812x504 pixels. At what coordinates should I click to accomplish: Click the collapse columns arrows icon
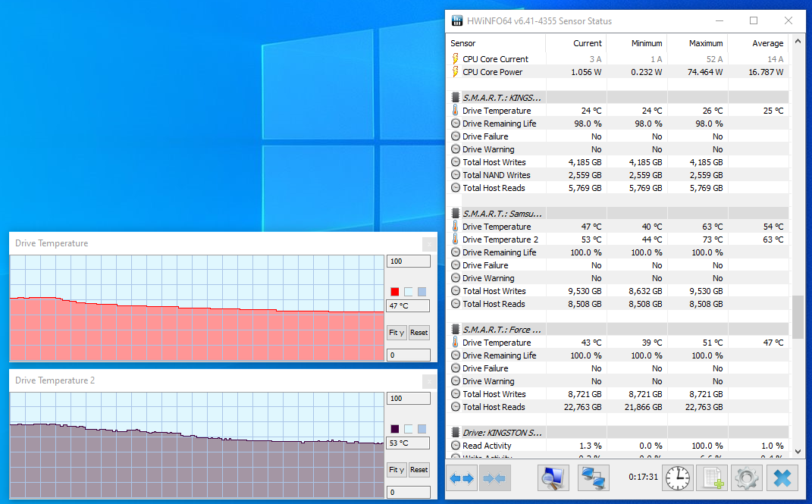(x=494, y=478)
